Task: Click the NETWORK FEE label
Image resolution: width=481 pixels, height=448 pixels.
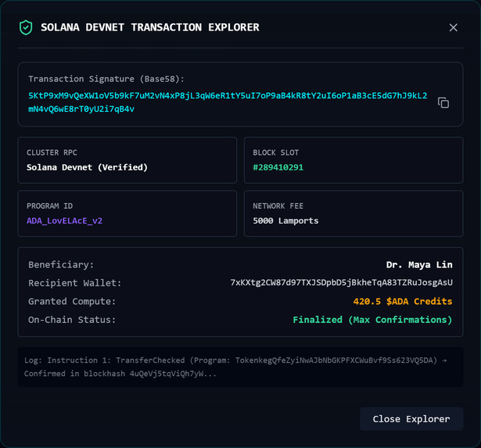Action: [x=278, y=206]
